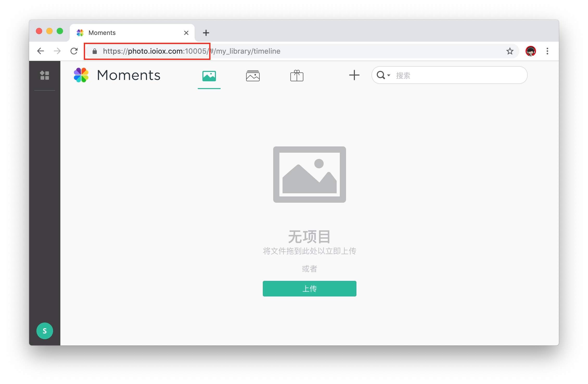The height and width of the screenshot is (384, 588).
Task: Switch to the Photos timeline tab
Action: (x=209, y=76)
